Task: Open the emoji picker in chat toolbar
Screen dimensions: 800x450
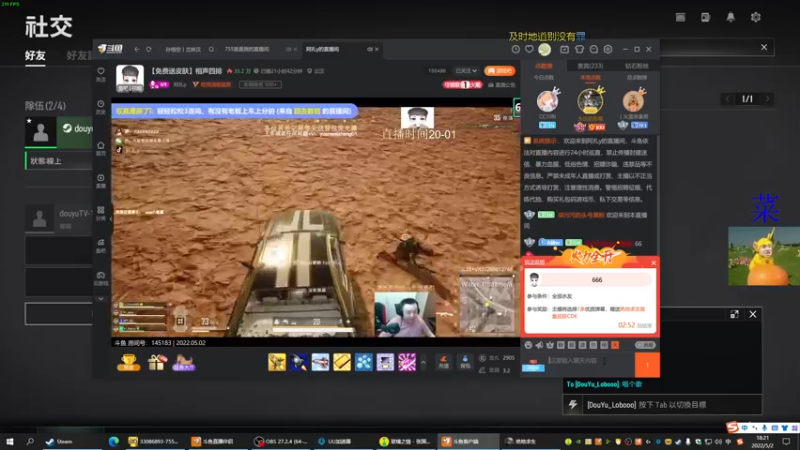Action: pos(528,345)
